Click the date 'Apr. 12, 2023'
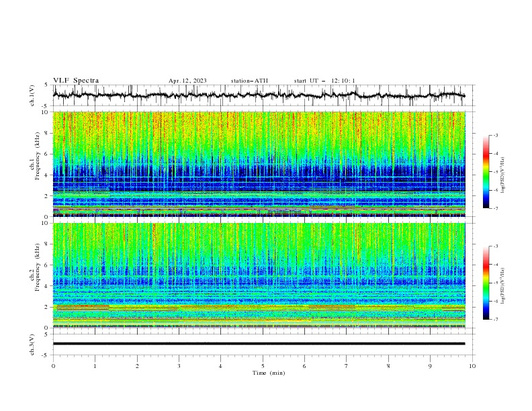The image size is (532, 411). click(x=187, y=81)
